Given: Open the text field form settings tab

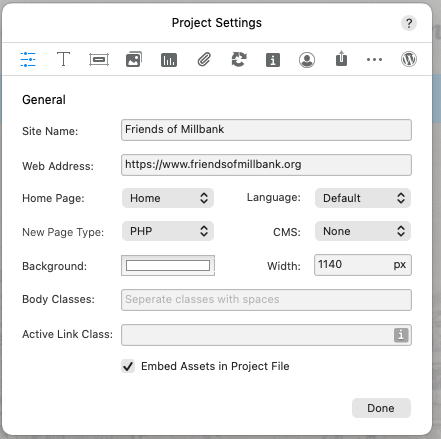Looking at the screenshot, I should [99, 60].
